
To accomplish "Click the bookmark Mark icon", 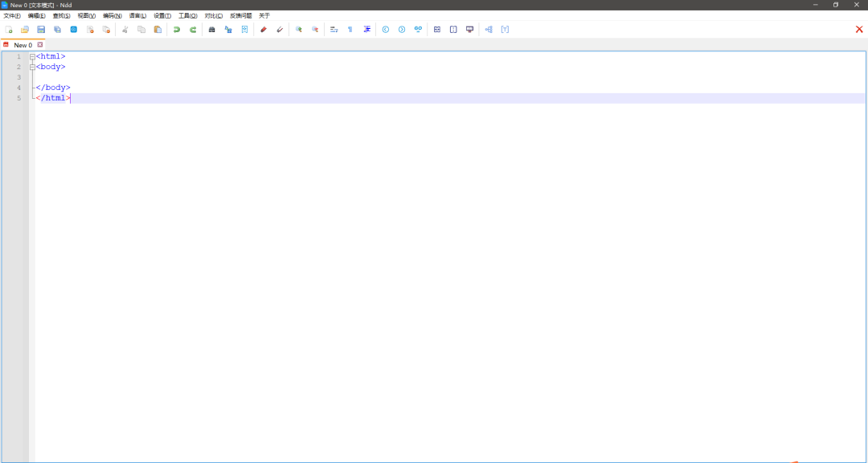I will tap(244, 30).
